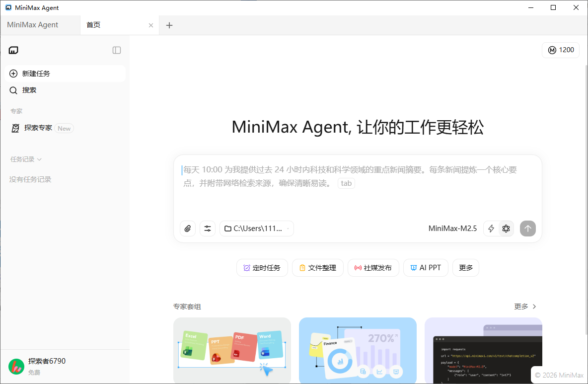Toggle the 定时任务 quick action

click(262, 267)
